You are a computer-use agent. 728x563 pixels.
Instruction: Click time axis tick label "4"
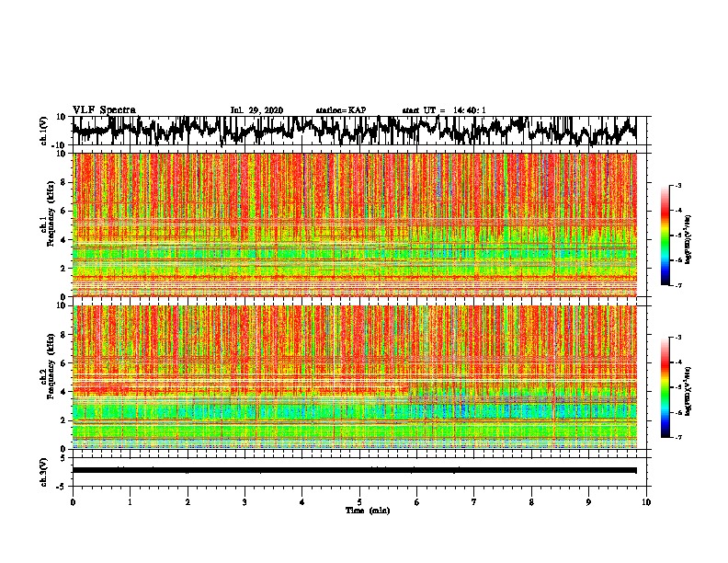click(302, 502)
